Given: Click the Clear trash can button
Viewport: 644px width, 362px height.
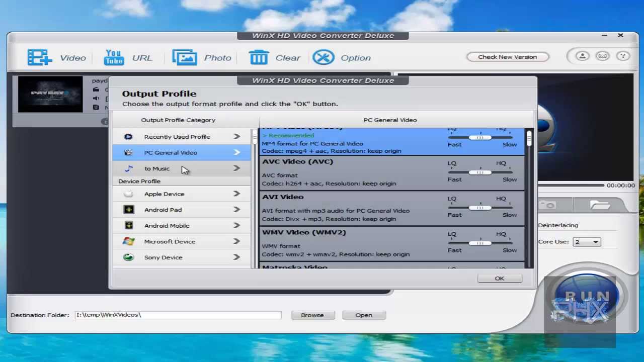Looking at the screenshot, I should click(x=274, y=58).
